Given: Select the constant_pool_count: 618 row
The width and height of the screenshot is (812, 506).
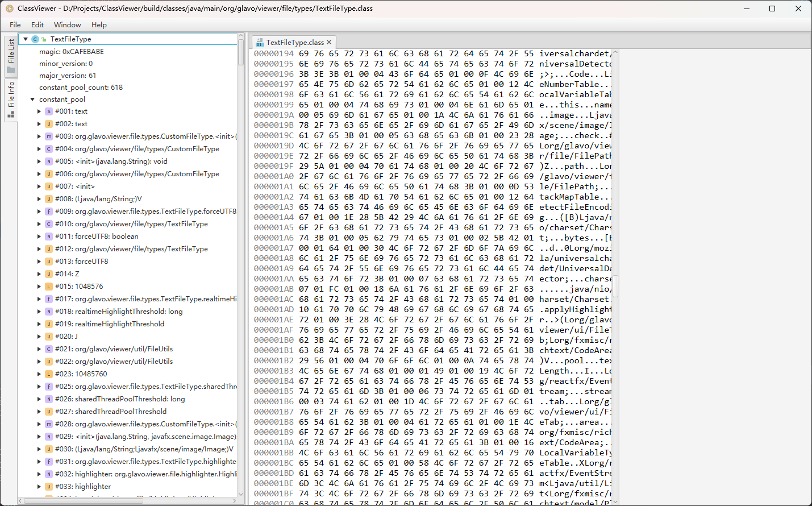Looking at the screenshot, I should 128,88.
